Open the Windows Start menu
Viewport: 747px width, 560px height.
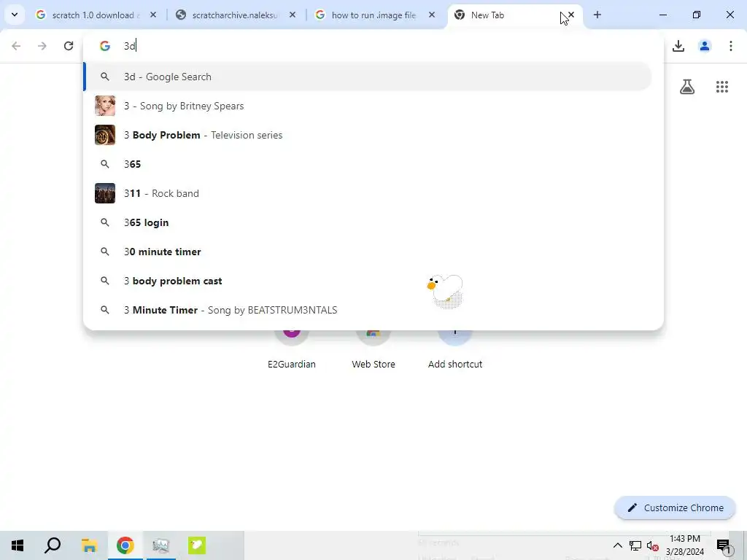[x=18, y=545]
